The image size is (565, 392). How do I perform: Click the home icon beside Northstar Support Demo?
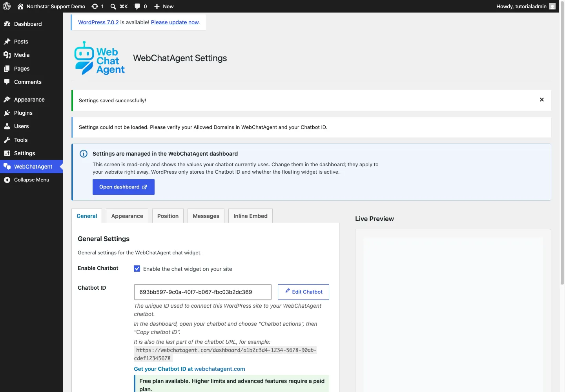pyautogui.click(x=20, y=6)
